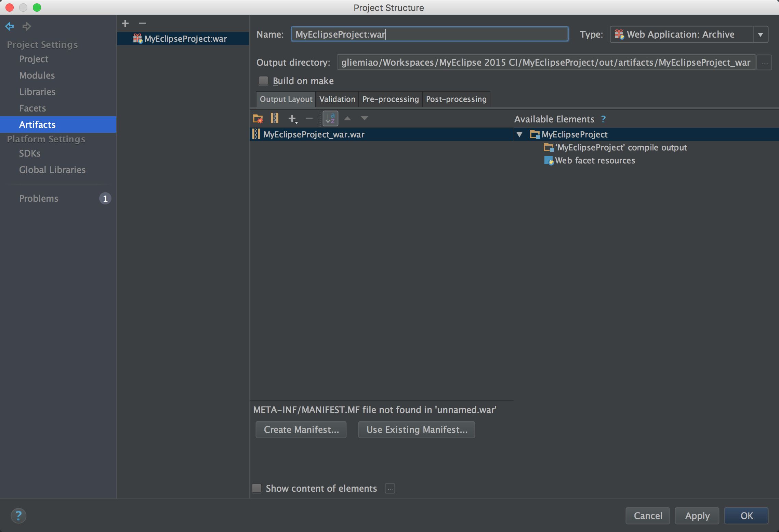Toggle sort elements by names and types
Image resolution: width=779 pixels, height=532 pixels.
coord(330,118)
